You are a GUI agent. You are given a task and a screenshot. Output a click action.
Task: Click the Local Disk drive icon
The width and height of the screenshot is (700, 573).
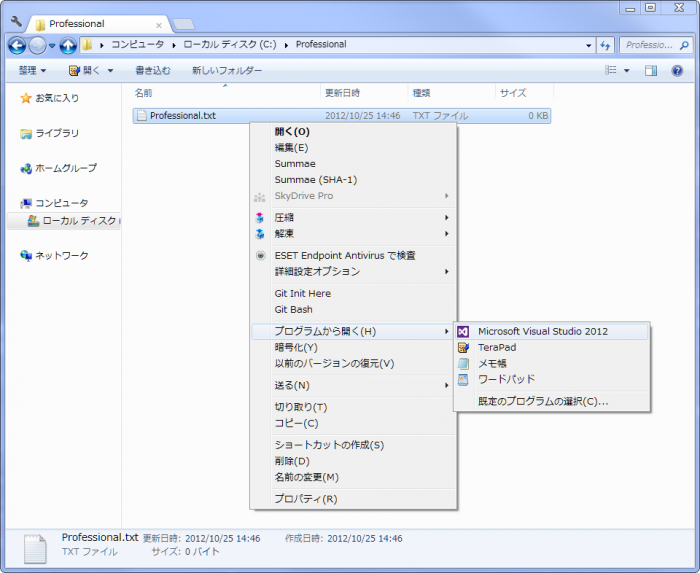[33, 220]
